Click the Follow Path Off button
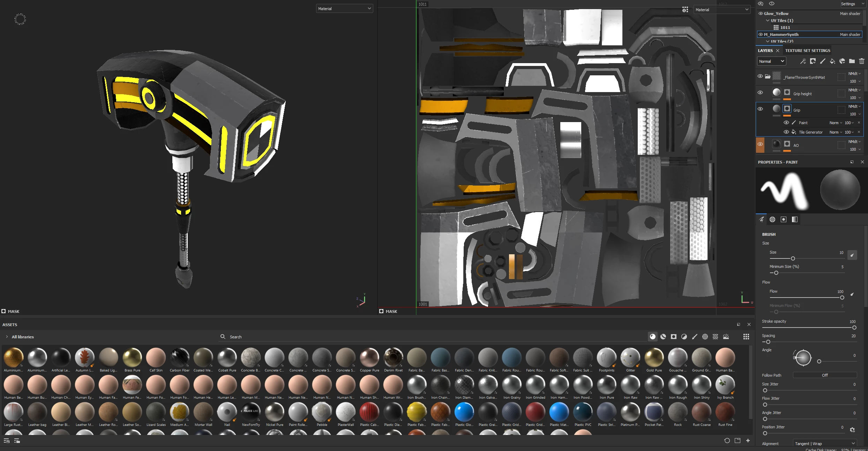The height and width of the screenshot is (451, 868). click(825, 375)
